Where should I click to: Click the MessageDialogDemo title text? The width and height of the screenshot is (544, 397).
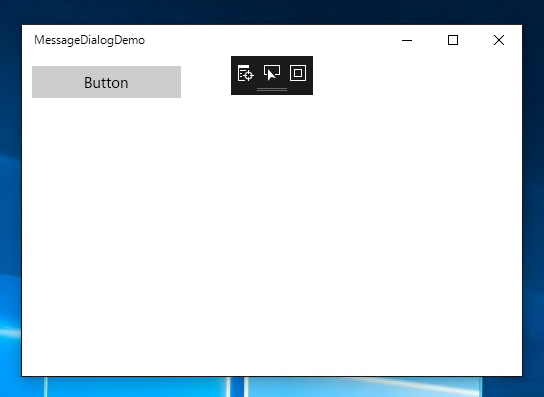coord(90,40)
